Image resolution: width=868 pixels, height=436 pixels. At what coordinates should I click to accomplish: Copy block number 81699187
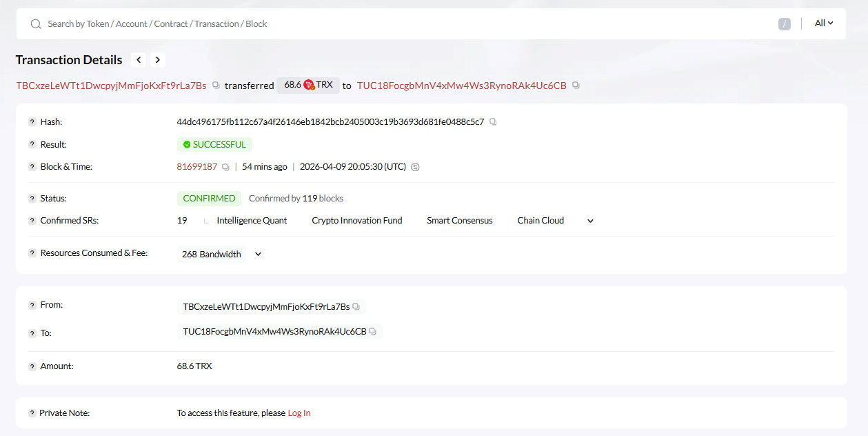[225, 167]
